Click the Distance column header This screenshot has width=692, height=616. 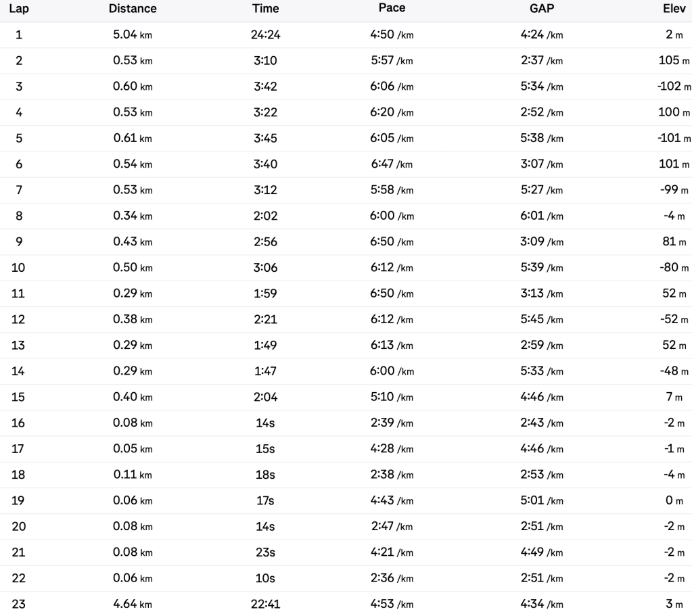(133, 9)
